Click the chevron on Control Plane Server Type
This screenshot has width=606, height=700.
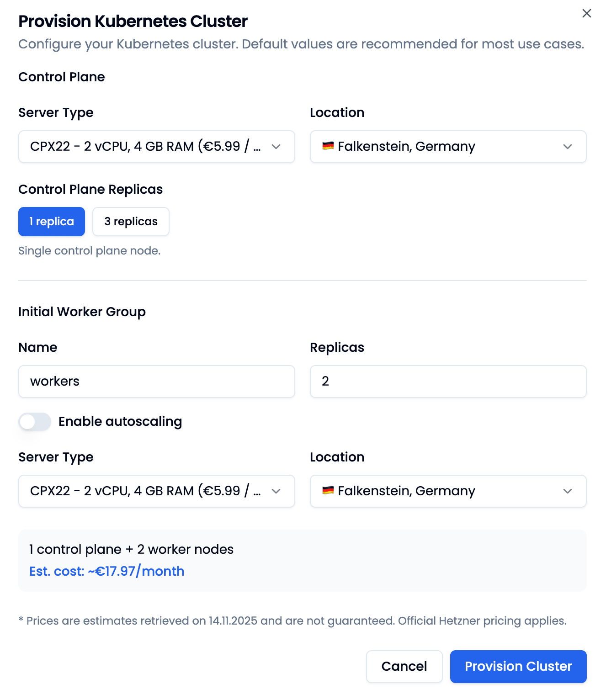276,147
